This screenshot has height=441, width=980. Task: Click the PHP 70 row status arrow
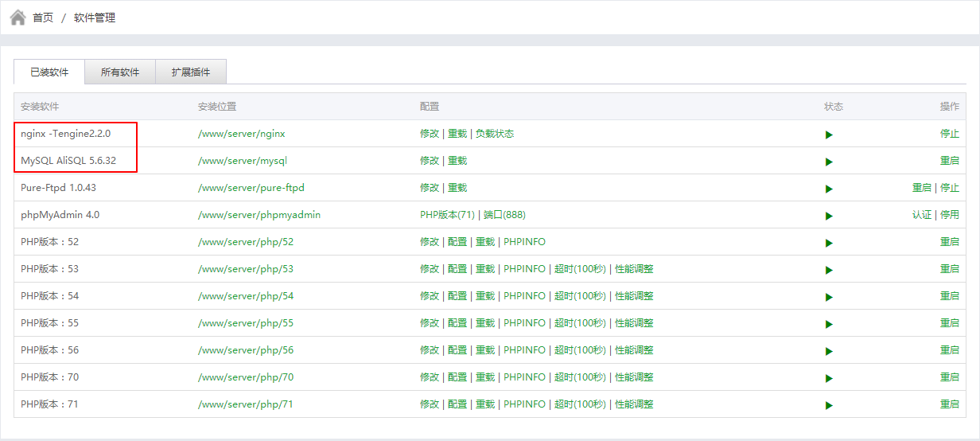829,378
